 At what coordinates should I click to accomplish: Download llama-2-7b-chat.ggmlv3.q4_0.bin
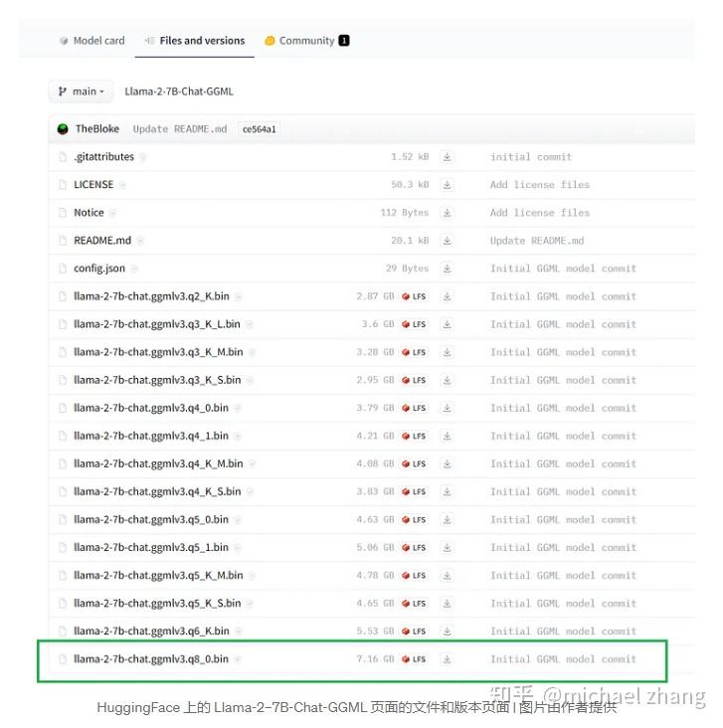point(448,408)
